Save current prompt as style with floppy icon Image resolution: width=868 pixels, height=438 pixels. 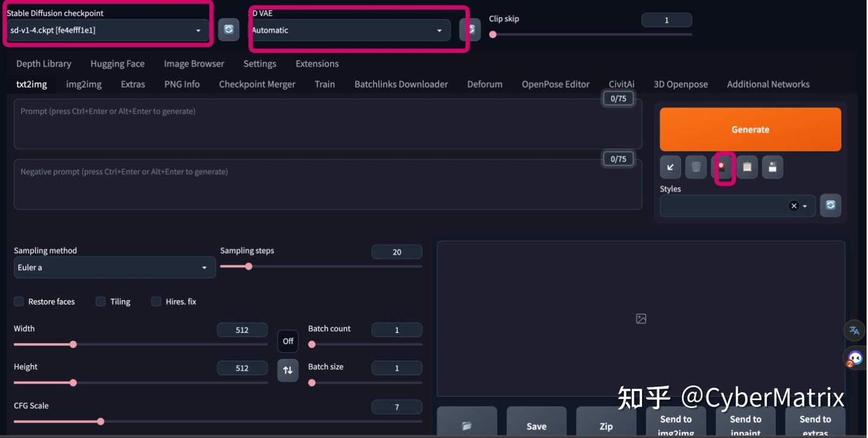coord(772,167)
